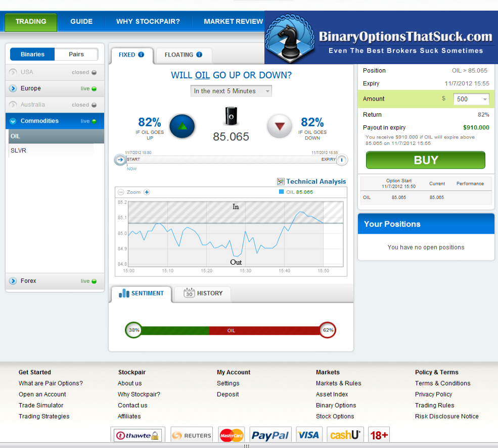Click the oil barrel icon
Viewport: 498px width, 448px height.
pos(231,116)
